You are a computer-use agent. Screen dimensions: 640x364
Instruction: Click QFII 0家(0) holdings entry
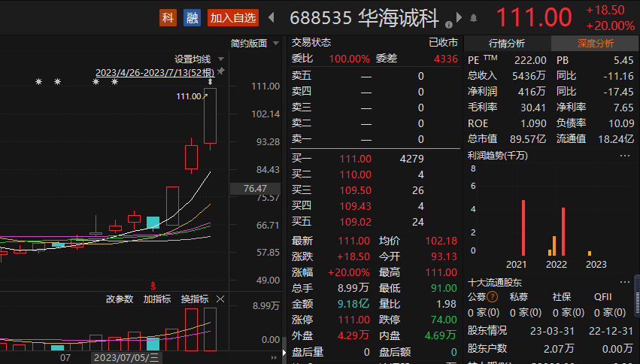point(610,313)
